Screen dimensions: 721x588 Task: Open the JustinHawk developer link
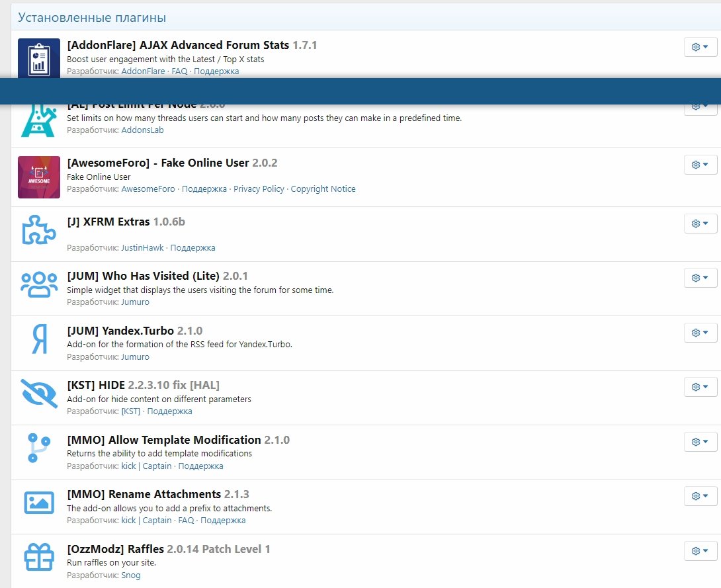[x=142, y=248]
